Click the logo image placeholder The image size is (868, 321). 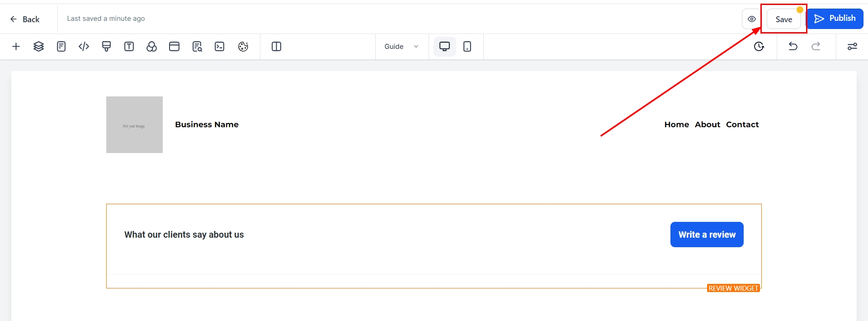point(134,125)
